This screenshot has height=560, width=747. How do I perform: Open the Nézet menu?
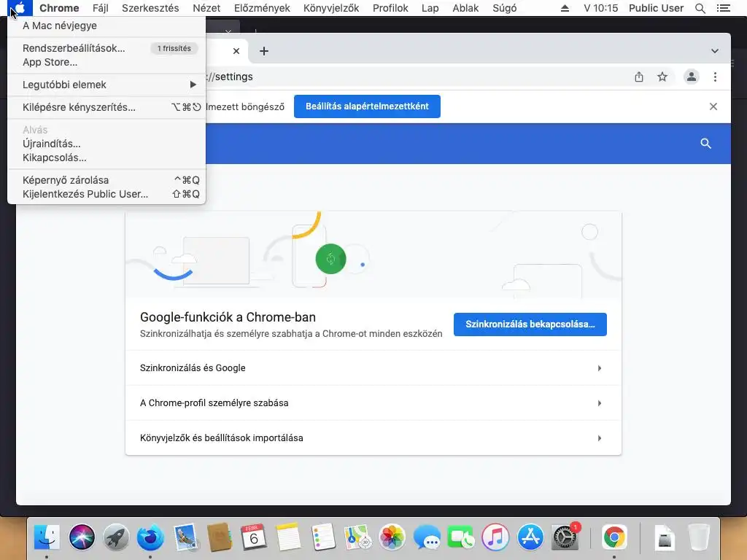(x=206, y=8)
